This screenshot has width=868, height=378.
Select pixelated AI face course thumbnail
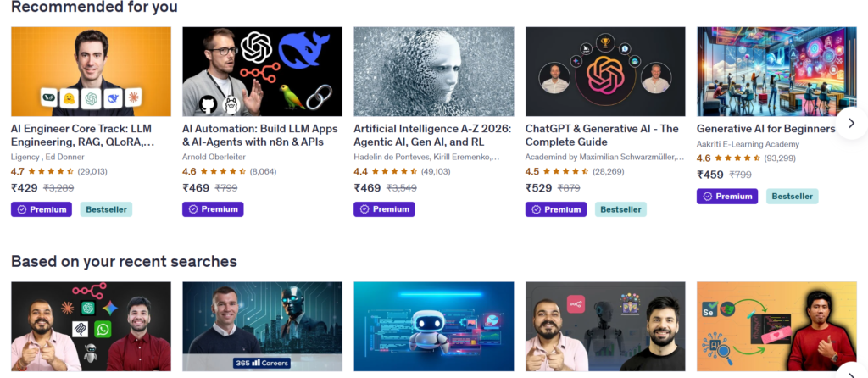434,71
